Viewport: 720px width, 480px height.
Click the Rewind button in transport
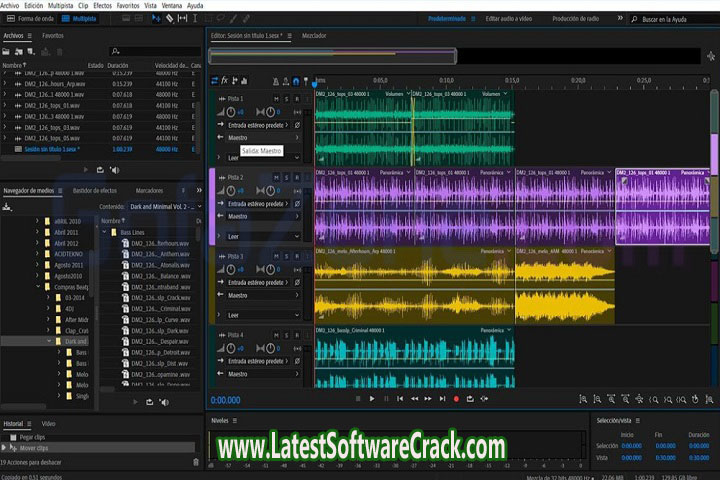[414, 399]
